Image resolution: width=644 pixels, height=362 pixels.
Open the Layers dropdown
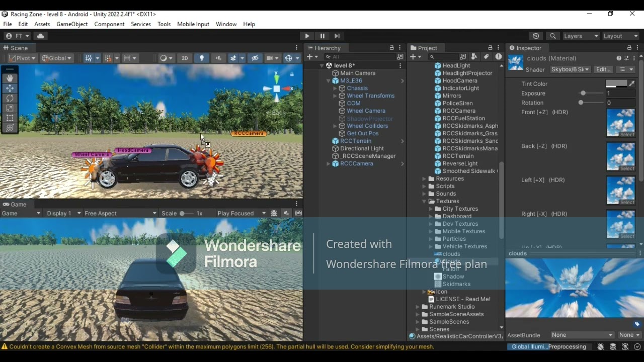tap(581, 36)
